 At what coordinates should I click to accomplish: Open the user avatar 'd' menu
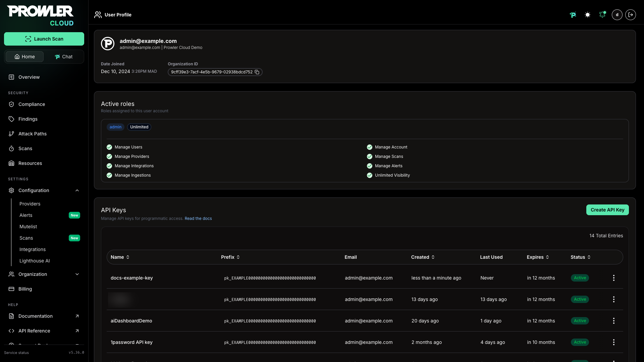pyautogui.click(x=617, y=15)
